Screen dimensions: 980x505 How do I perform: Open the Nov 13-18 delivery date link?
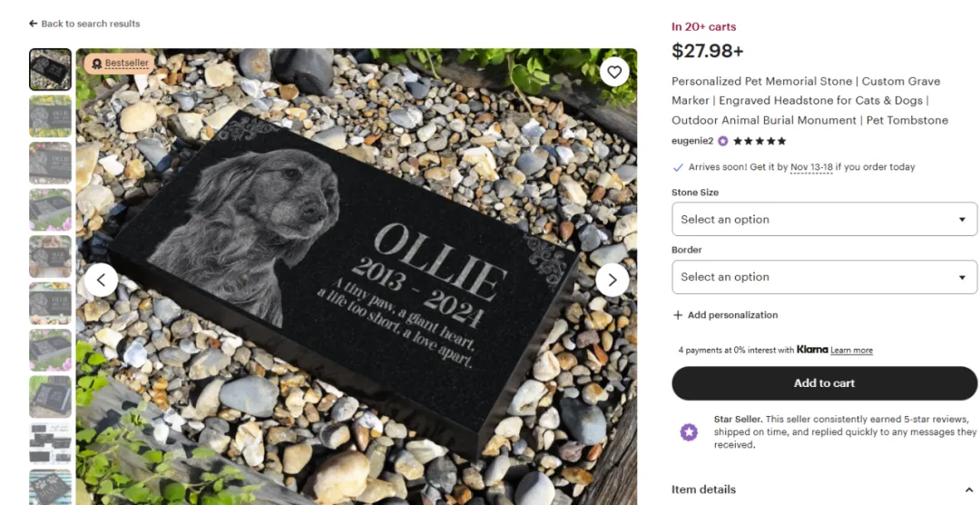click(811, 167)
